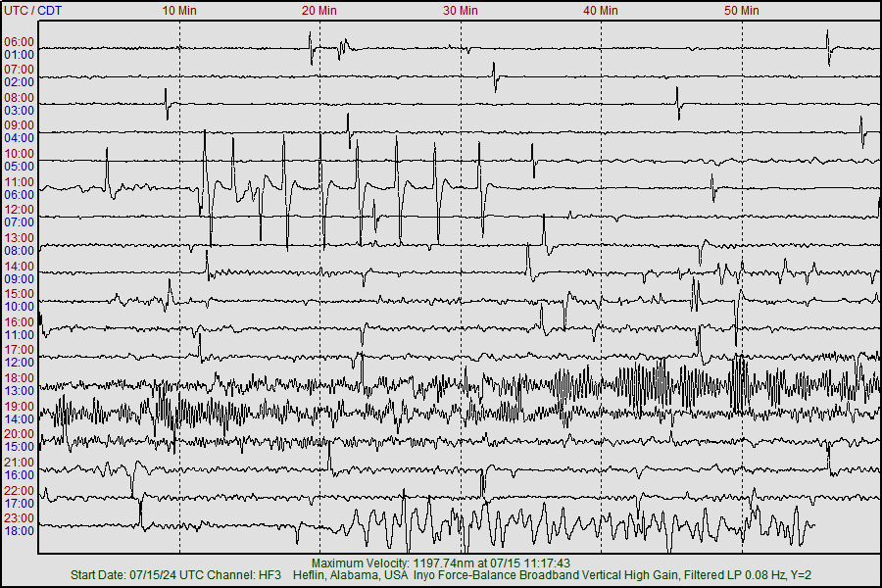
Task: Select the 09:00 UTC row label
Action: (x=20, y=125)
